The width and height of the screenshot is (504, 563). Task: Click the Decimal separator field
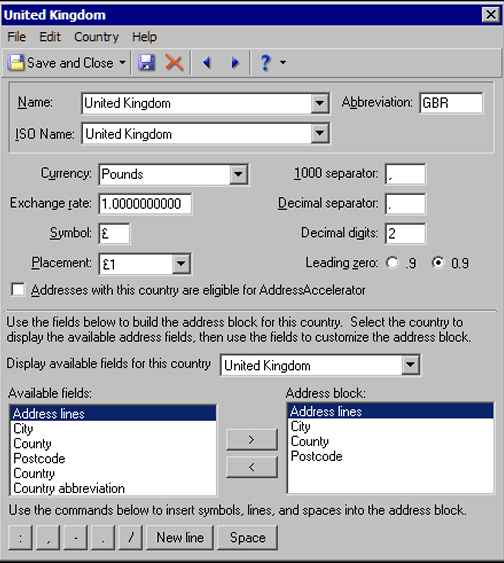click(x=405, y=204)
